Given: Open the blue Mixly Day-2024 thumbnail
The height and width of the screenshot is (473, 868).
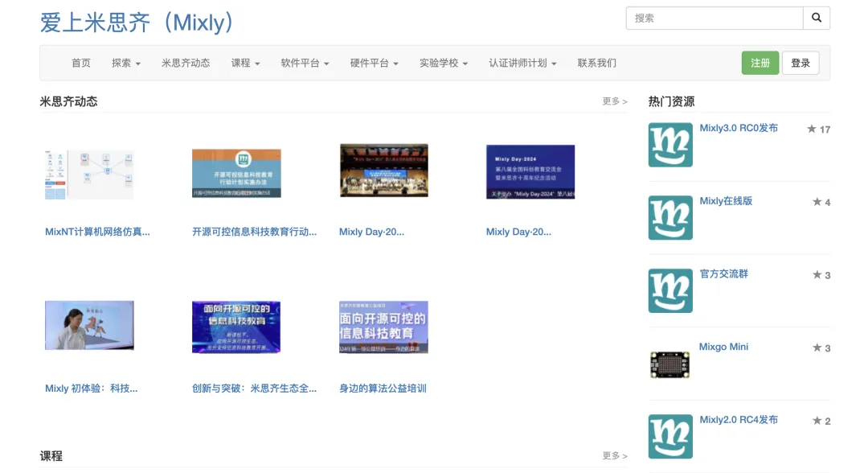Looking at the screenshot, I should 530,171.
